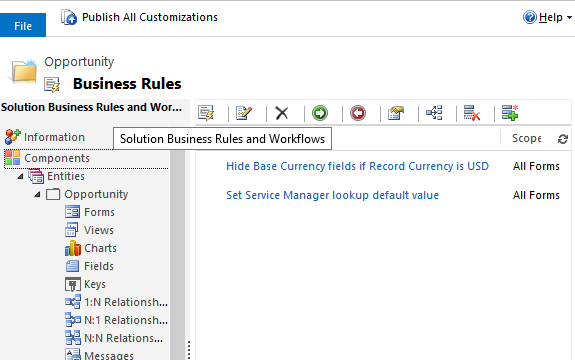575x360 pixels.
Task: Select the Information node in the tree
Action: click(54, 137)
